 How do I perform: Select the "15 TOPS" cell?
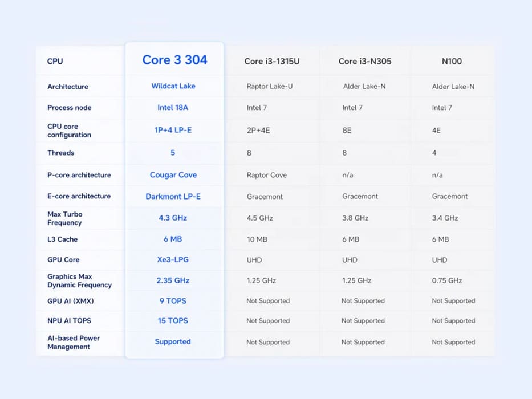173,320
